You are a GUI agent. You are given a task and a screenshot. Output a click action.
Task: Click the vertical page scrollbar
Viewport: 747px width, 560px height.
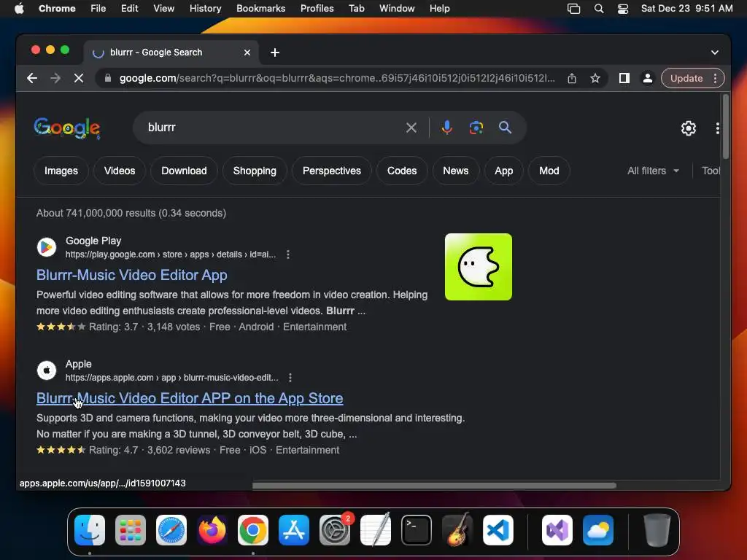725,127
